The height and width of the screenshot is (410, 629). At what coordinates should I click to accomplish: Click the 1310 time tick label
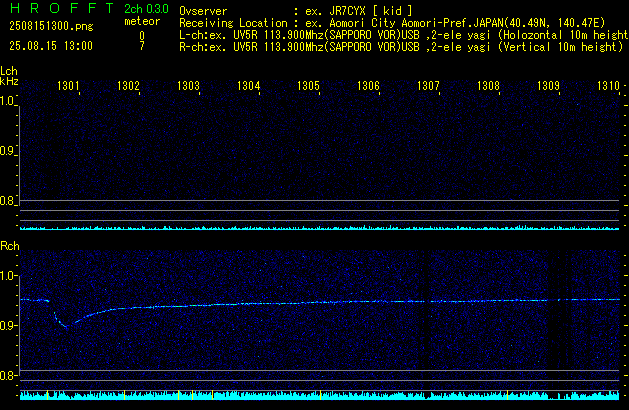(x=608, y=86)
